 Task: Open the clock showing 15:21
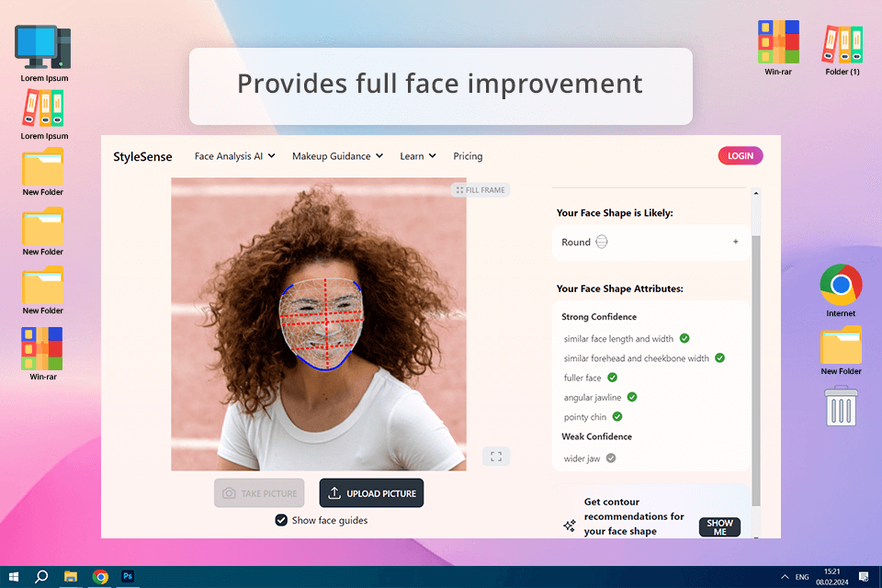[x=832, y=577]
